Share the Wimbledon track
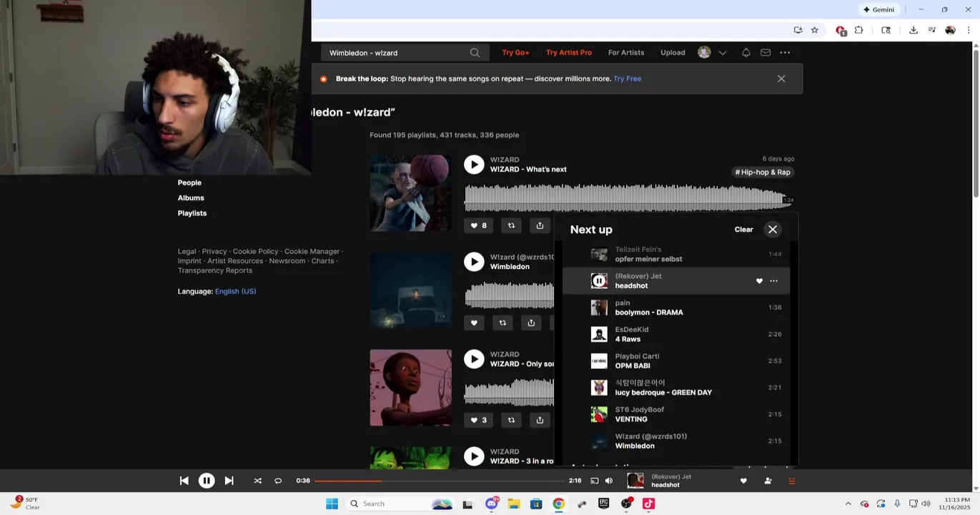 click(531, 323)
